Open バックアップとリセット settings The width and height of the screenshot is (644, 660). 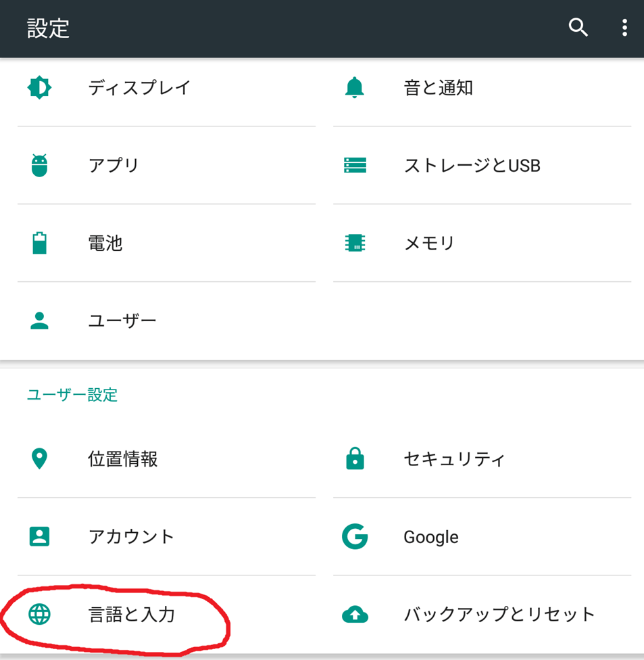[499, 614]
